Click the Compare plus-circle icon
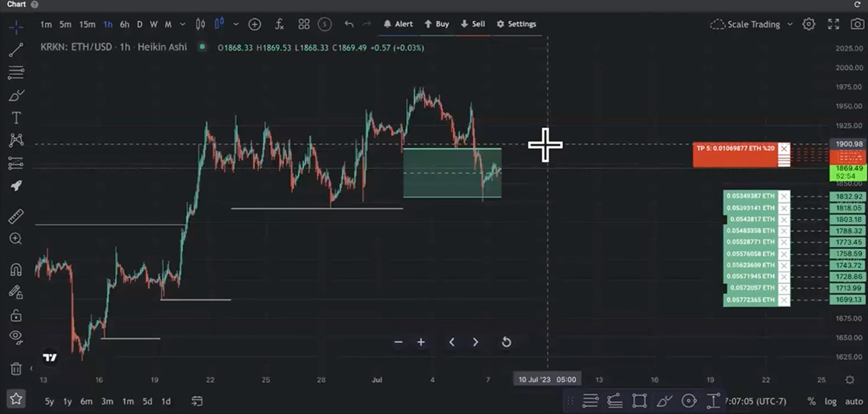 pyautogui.click(x=255, y=24)
